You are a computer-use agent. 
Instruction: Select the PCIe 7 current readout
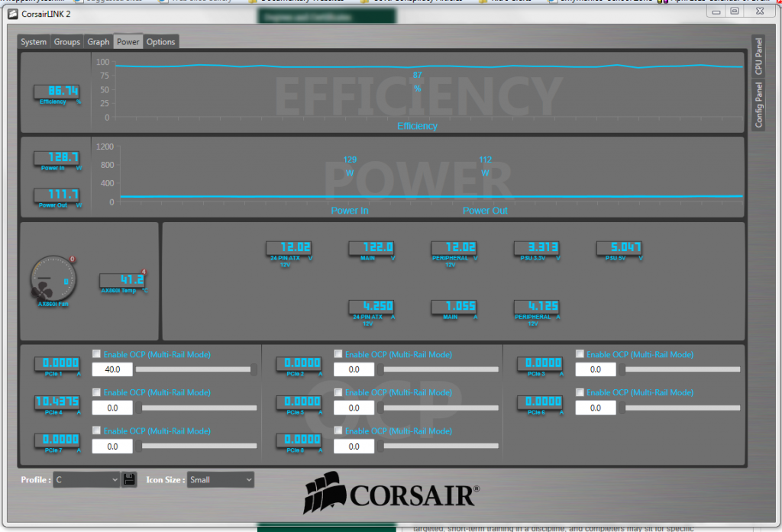[x=57, y=440]
